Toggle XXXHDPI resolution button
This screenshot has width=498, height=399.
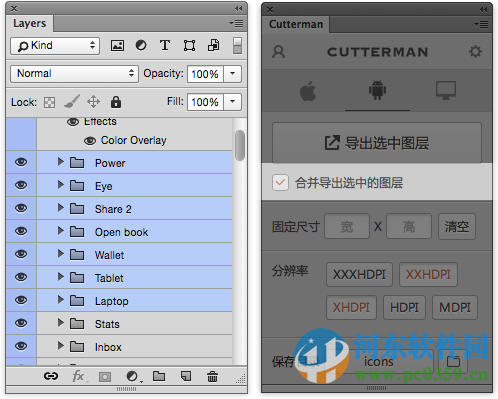[x=359, y=275]
